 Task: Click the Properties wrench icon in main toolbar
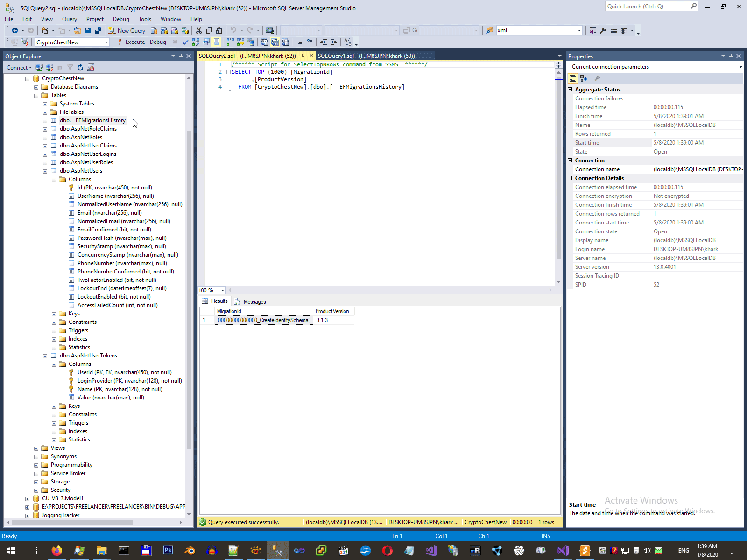603,30
